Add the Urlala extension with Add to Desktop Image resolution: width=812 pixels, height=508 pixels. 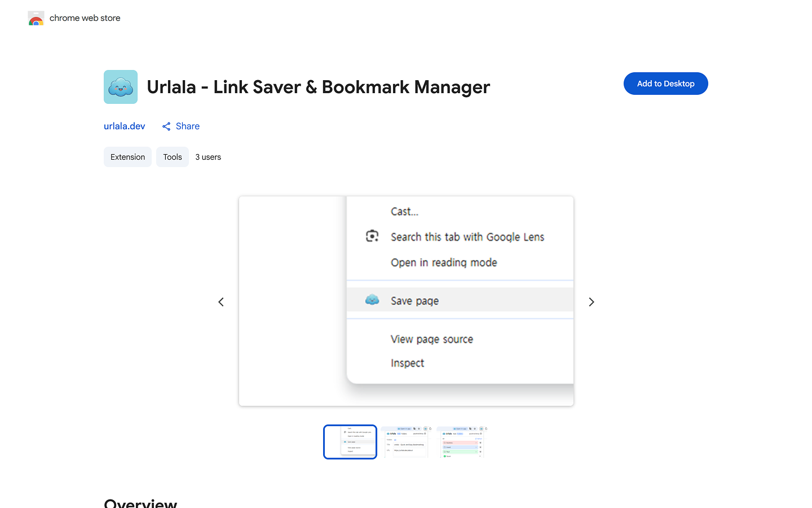[x=665, y=84]
